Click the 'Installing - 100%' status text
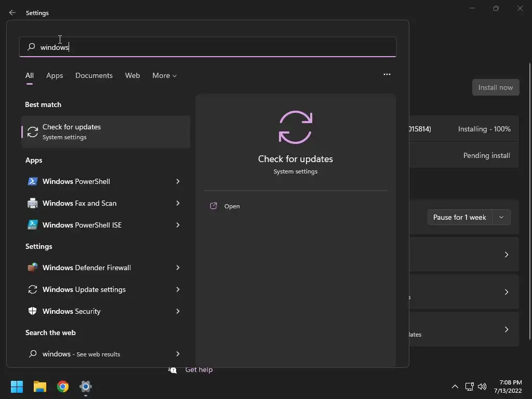This screenshot has height=399, width=532. 484,129
